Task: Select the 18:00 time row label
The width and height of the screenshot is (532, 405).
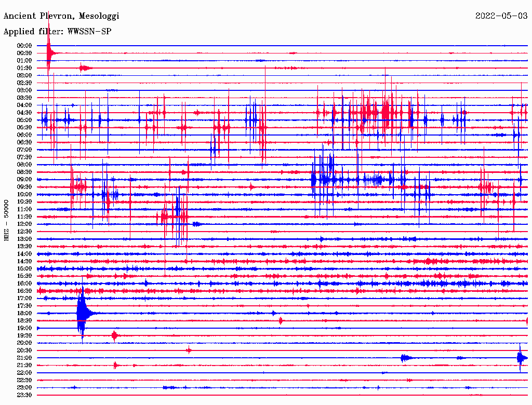Action: tap(24, 314)
